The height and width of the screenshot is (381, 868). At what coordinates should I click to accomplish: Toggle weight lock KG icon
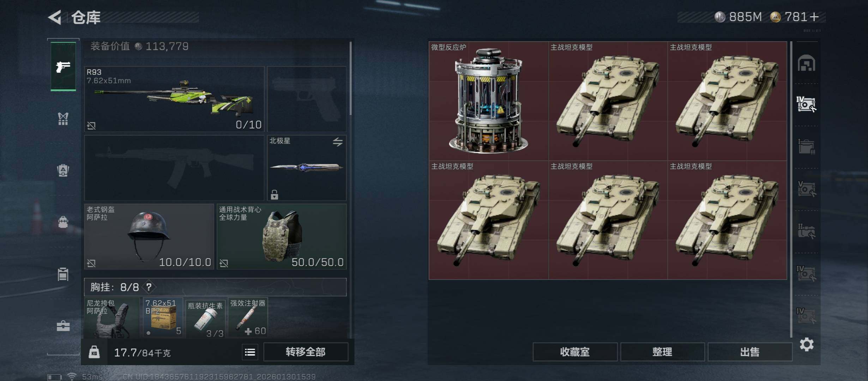click(x=94, y=352)
